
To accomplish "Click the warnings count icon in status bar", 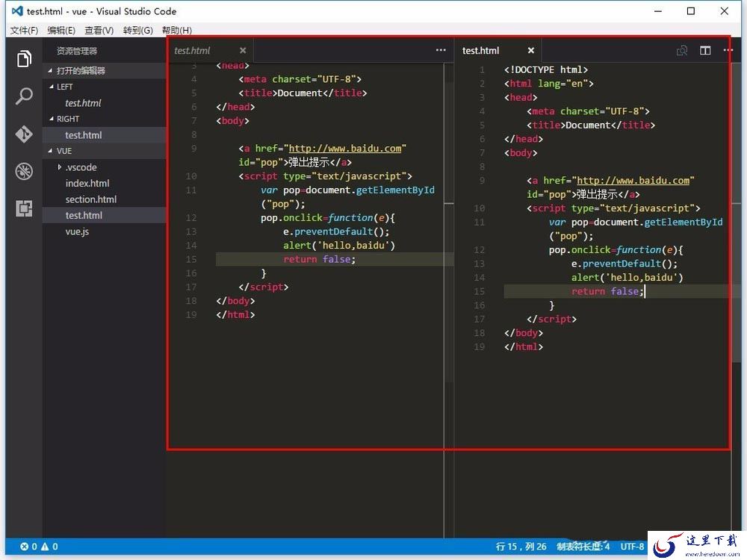I will coord(45,547).
